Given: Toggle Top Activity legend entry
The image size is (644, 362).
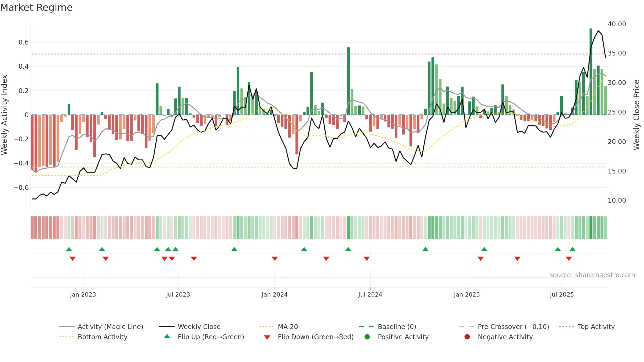Looking at the screenshot, I should (587, 327).
